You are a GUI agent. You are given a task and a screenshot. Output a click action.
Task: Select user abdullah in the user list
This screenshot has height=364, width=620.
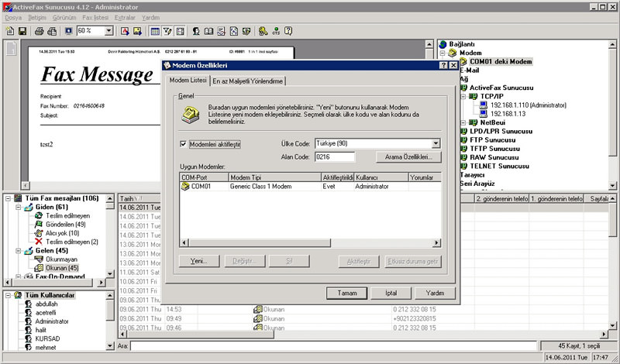click(46, 304)
